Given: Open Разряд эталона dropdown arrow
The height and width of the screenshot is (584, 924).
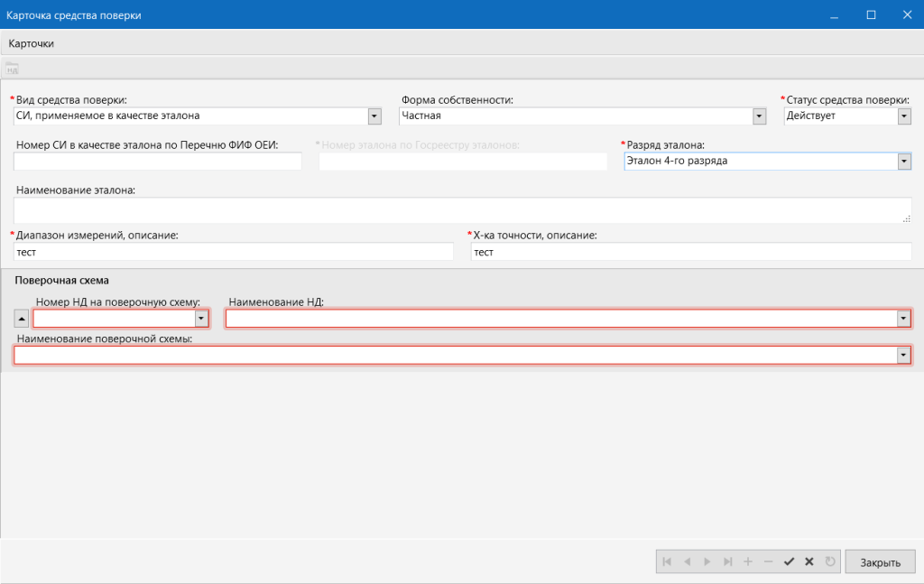Looking at the screenshot, I should pyautogui.click(x=904, y=161).
